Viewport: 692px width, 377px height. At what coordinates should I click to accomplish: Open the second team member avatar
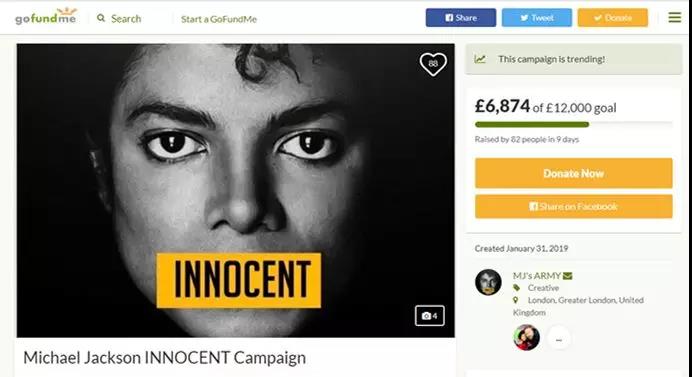(527, 338)
